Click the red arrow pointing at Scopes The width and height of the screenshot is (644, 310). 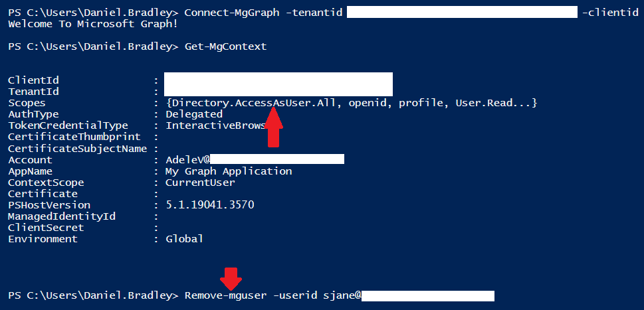click(273, 125)
